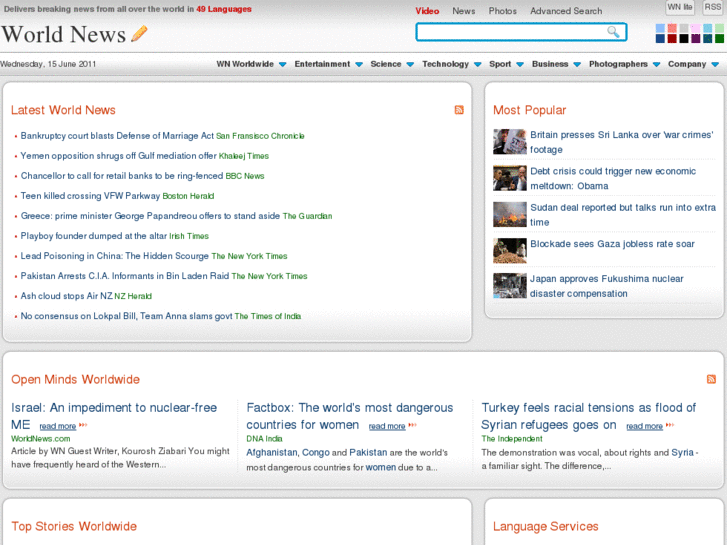The image size is (727, 545).
Task: Open Open Minds Worldwide RSS feed icon
Action: (x=711, y=379)
